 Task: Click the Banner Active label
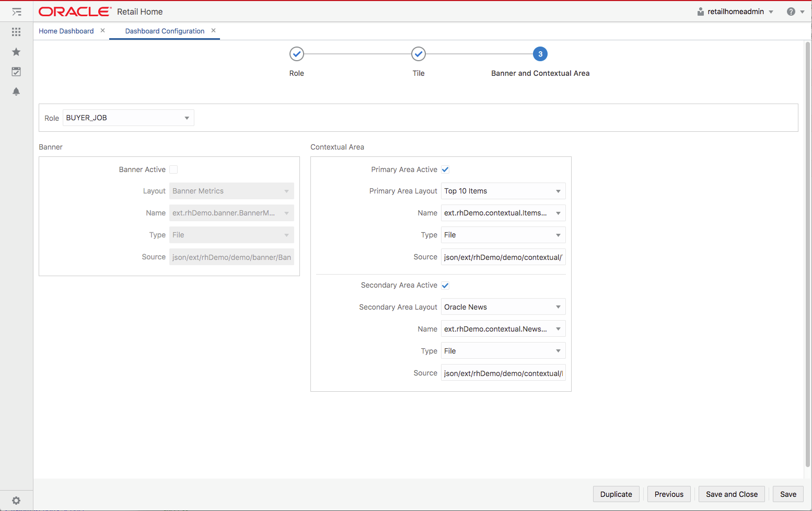click(x=142, y=169)
